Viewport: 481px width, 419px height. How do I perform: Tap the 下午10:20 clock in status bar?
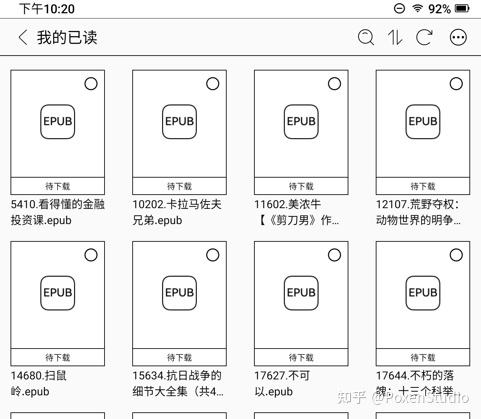(47, 9)
